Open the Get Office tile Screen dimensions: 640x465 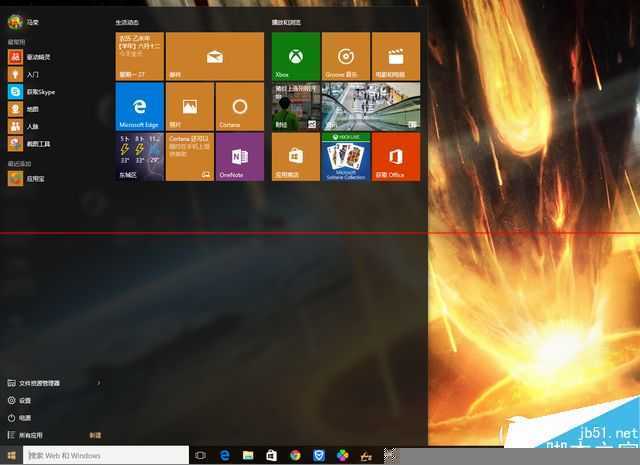point(396,157)
